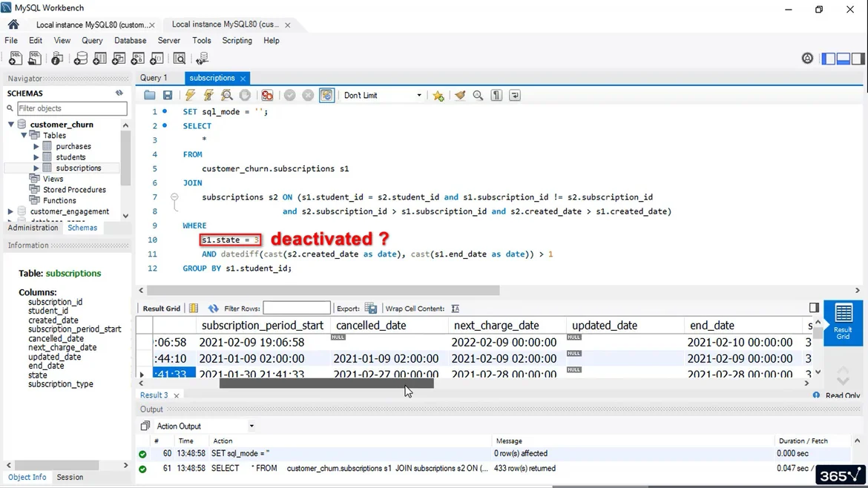This screenshot has width=868, height=488.
Task: Click the Reconnect to DBMS toolbar icon
Action: coord(202,59)
